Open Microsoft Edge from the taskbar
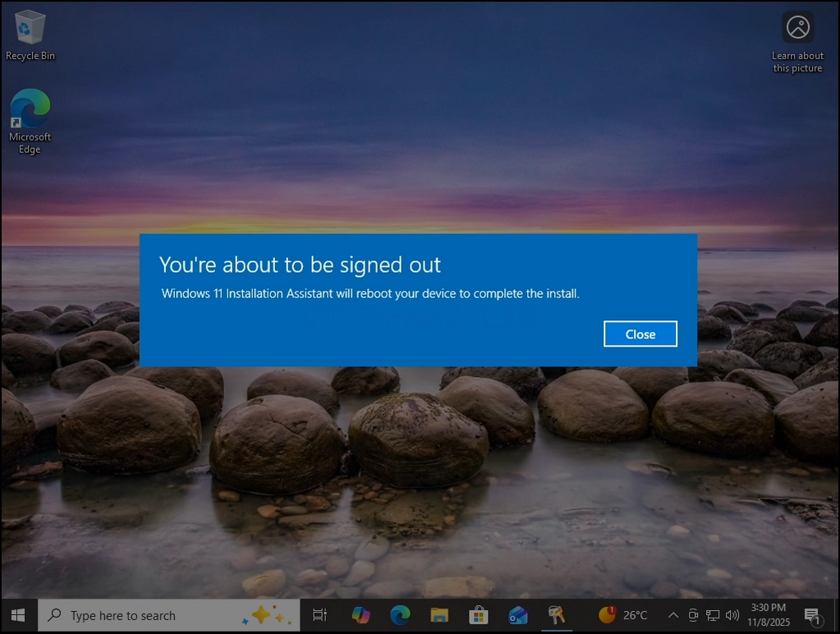The width and height of the screenshot is (840, 634). pos(400,615)
